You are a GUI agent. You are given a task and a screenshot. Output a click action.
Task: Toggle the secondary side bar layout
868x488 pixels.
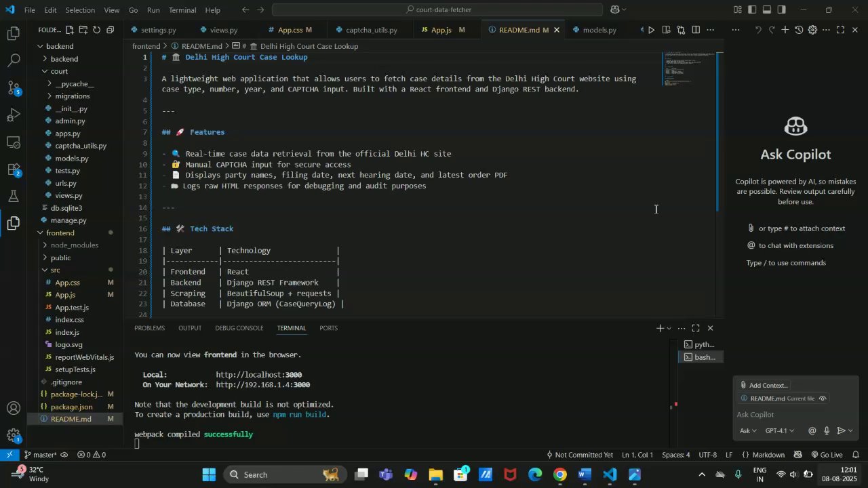[x=782, y=10]
